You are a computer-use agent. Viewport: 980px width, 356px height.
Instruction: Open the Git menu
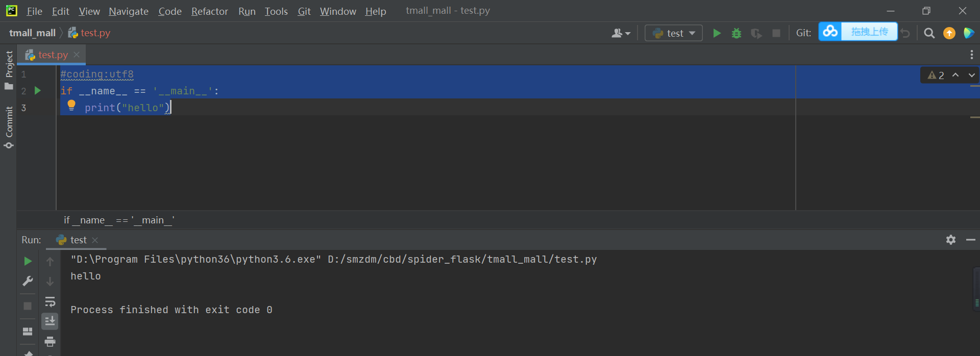[x=304, y=11]
